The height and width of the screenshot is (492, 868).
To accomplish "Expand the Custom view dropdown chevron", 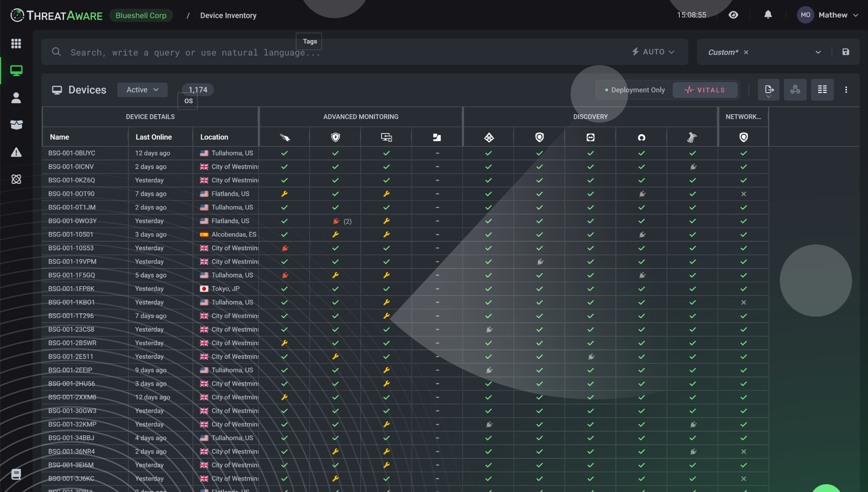I will click(818, 52).
